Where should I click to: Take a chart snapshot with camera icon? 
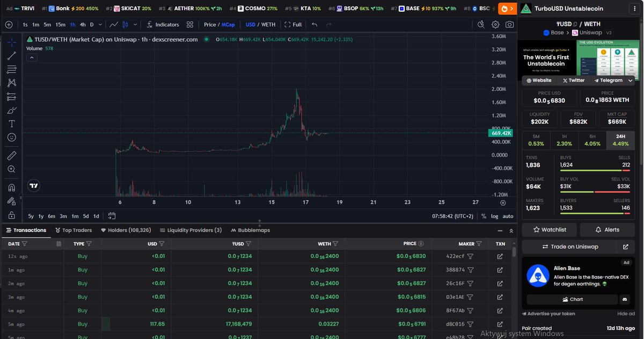tap(509, 25)
